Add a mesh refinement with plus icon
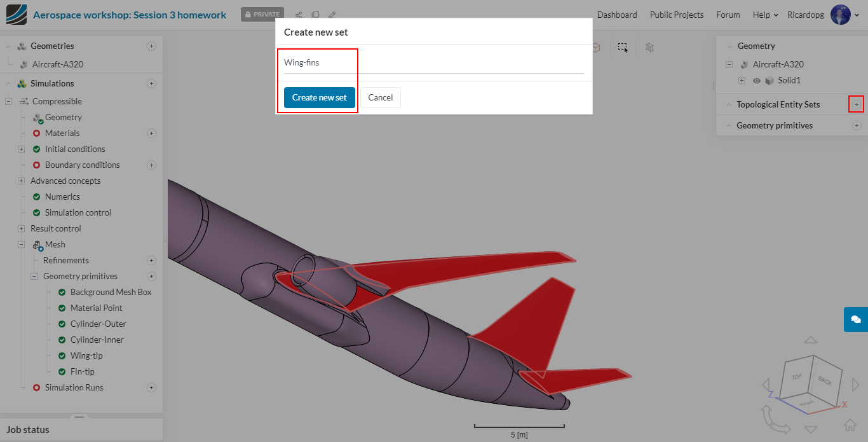The width and height of the screenshot is (868, 442). coord(151,260)
